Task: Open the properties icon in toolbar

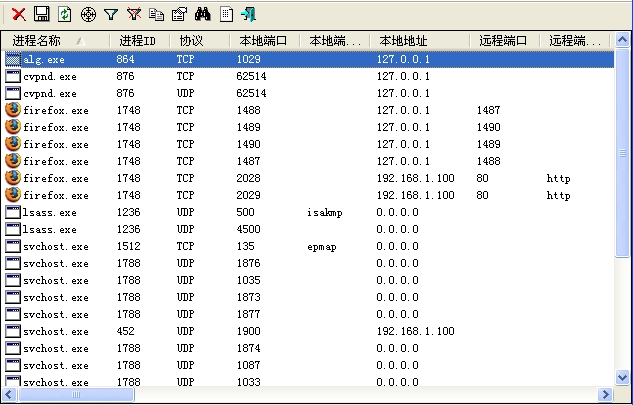Action: pos(179,15)
